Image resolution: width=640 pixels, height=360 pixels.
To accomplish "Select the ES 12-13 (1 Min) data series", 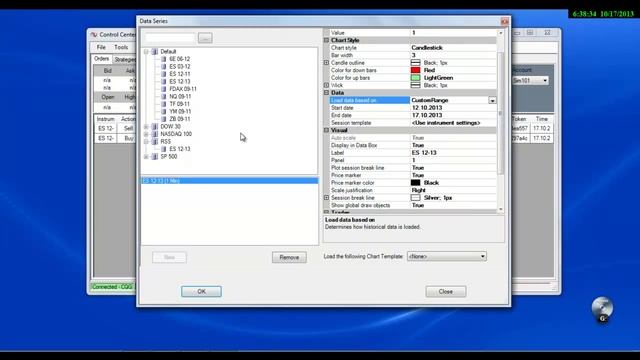I will click(x=229, y=180).
